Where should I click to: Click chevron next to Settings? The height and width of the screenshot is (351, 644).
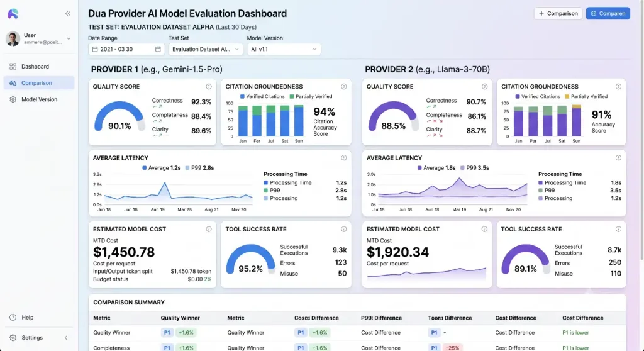66,338
